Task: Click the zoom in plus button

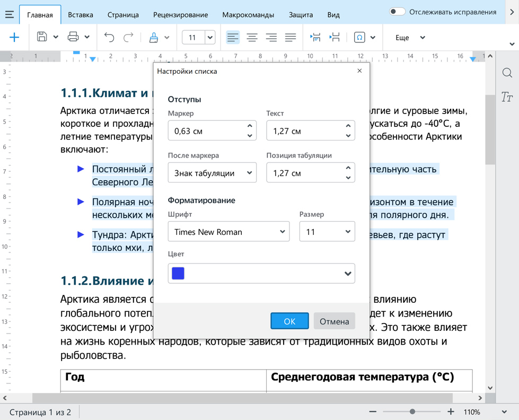Action: pos(451,412)
